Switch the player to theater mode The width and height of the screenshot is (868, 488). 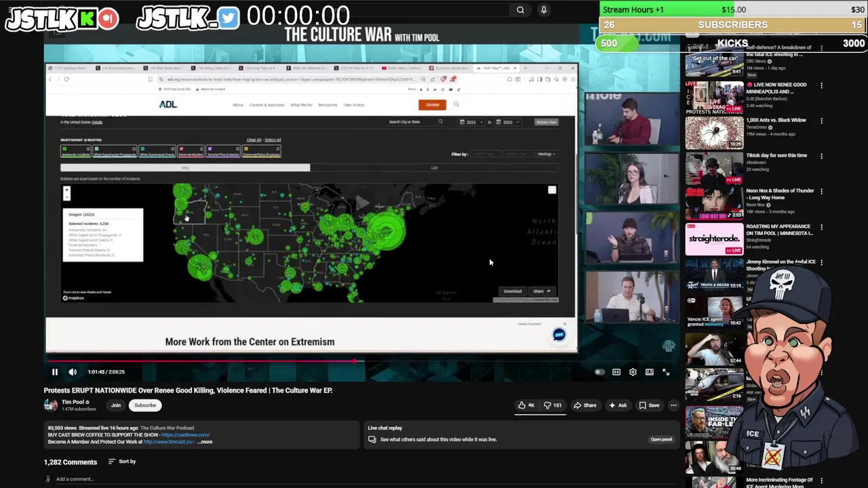coord(650,371)
